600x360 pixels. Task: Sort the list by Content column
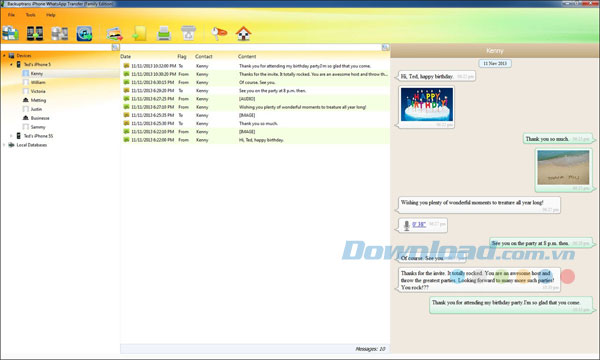pos(247,56)
